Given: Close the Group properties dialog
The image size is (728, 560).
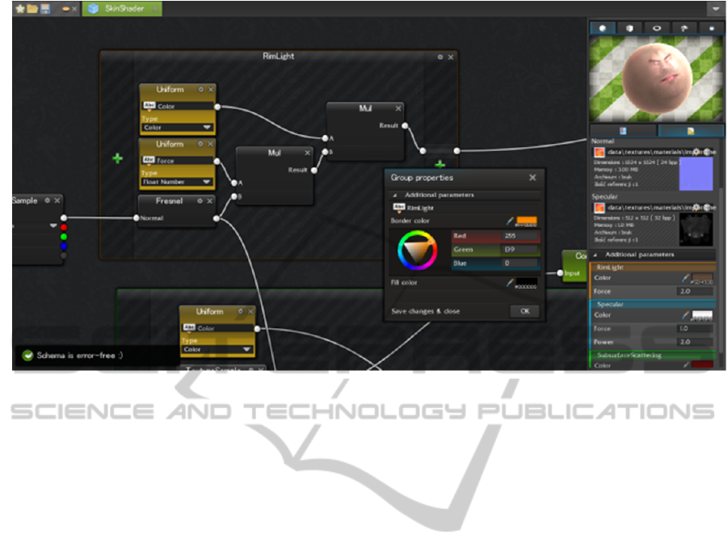Looking at the screenshot, I should [532, 178].
